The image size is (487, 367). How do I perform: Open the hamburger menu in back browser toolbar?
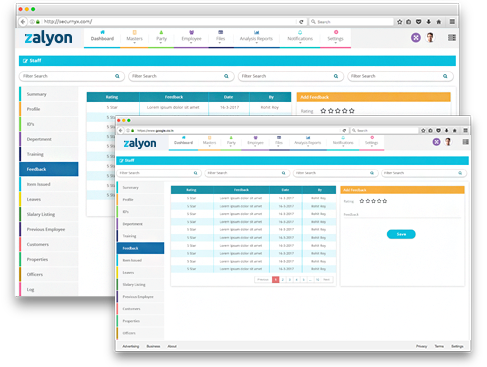tap(452, 22)
